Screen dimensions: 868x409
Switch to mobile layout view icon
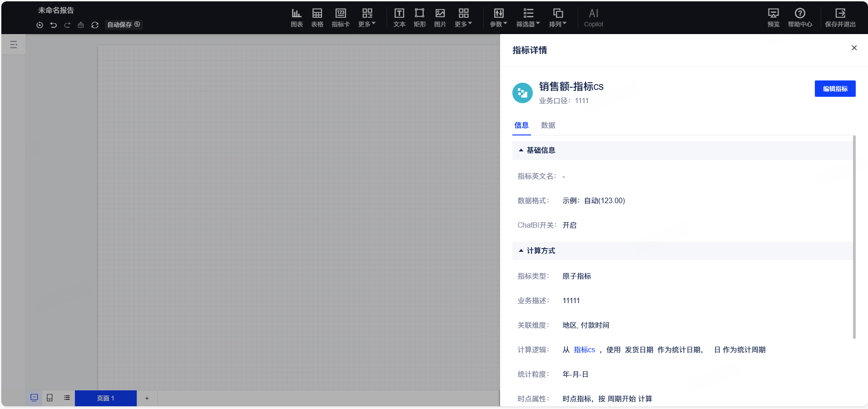(x=50, y=398)
